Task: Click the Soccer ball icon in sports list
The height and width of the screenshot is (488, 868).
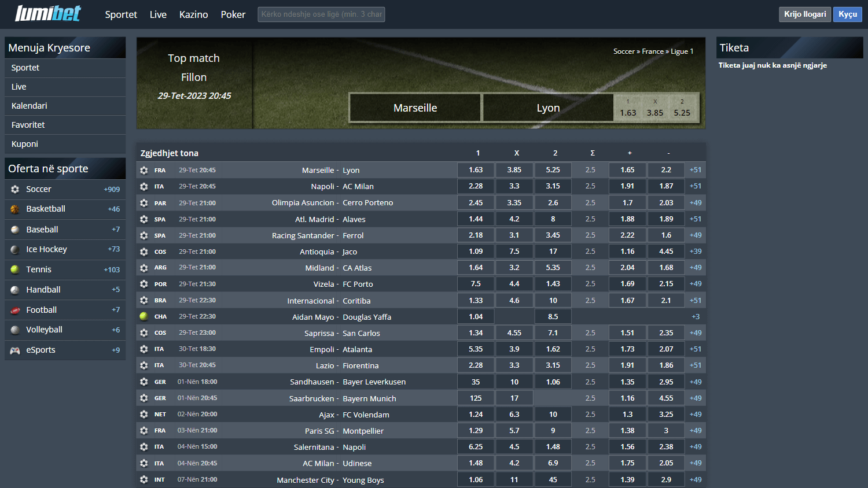Action: [x=15, y=189]
